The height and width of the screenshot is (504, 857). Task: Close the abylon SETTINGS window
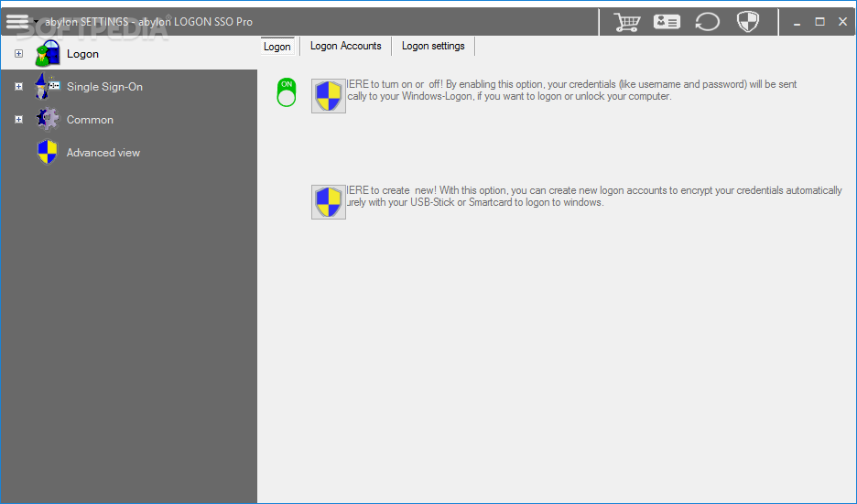[x=842, y=22]
